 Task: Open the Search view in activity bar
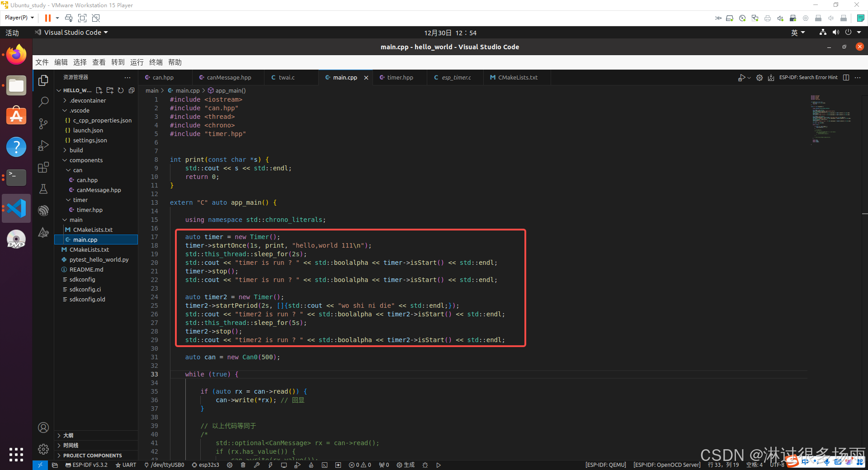click(43, 102)
